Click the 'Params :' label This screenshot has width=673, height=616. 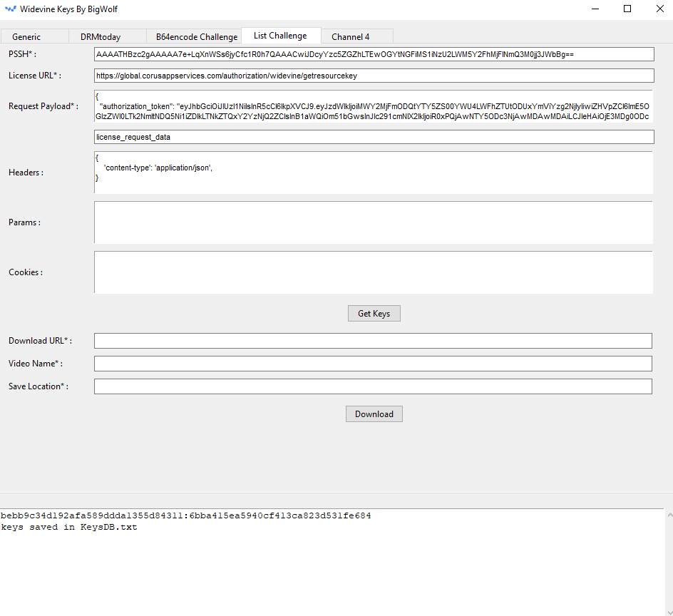[x=24, y=222]
